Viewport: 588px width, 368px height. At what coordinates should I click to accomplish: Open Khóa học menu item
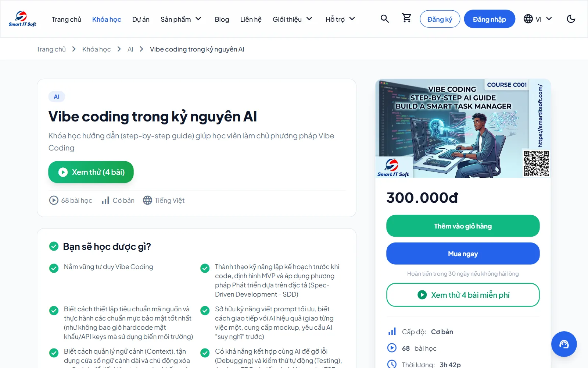point(107,19)
